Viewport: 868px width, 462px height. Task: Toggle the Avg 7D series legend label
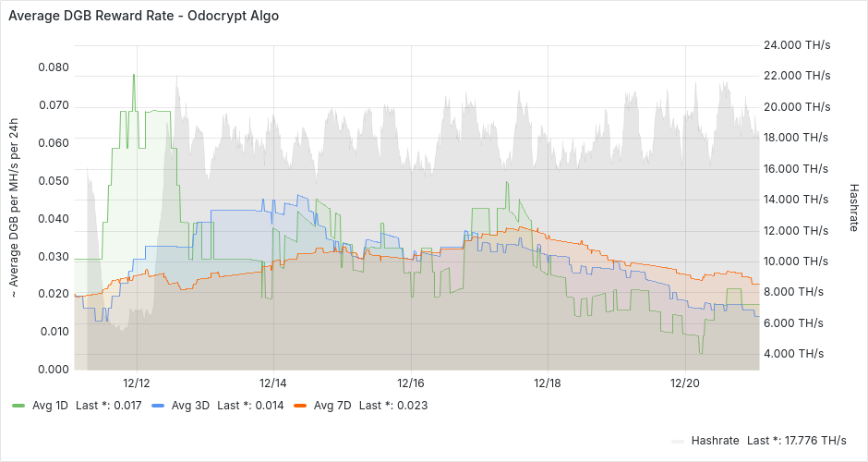pyautogui.click(x=332, y=405)
